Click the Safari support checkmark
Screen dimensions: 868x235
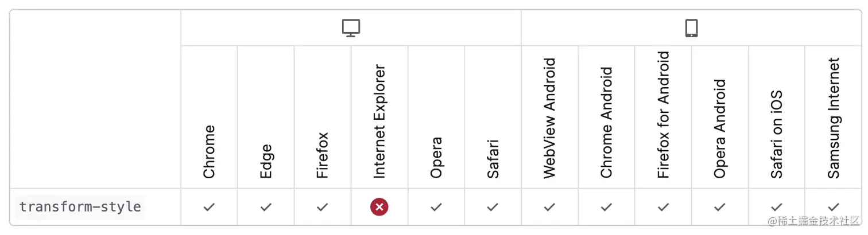coord(493,207)
